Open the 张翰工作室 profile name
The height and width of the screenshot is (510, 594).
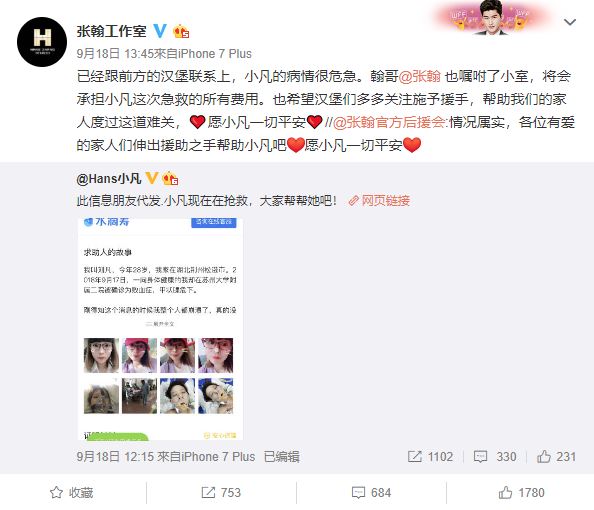coord(111,31)
